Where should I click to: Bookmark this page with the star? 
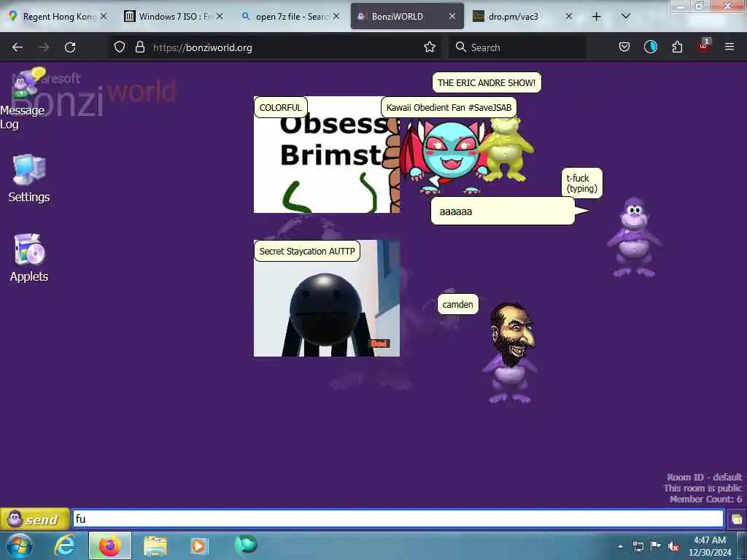(430, 47)
